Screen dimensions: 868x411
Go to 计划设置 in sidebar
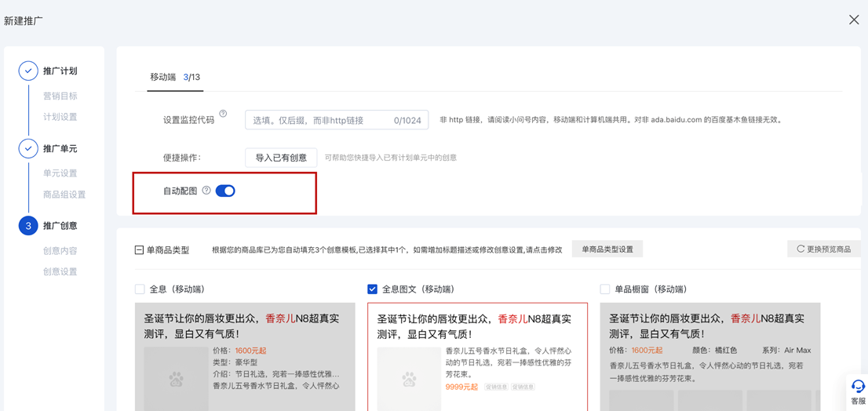(60, 117)
